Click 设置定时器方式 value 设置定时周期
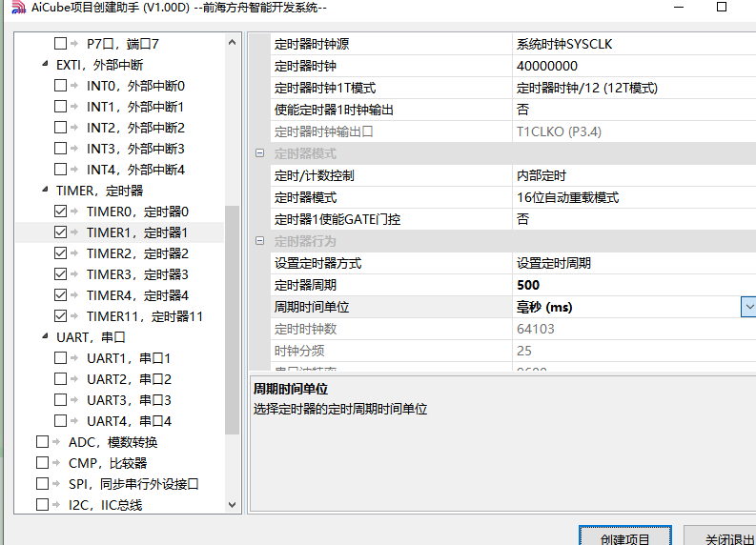 click(x=634, y=263)
